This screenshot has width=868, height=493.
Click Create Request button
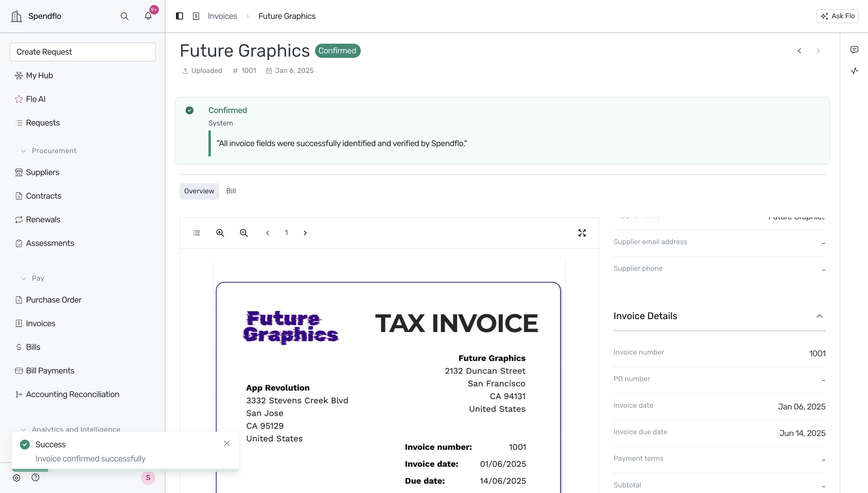pyautogui.click(x=83, y=52)
